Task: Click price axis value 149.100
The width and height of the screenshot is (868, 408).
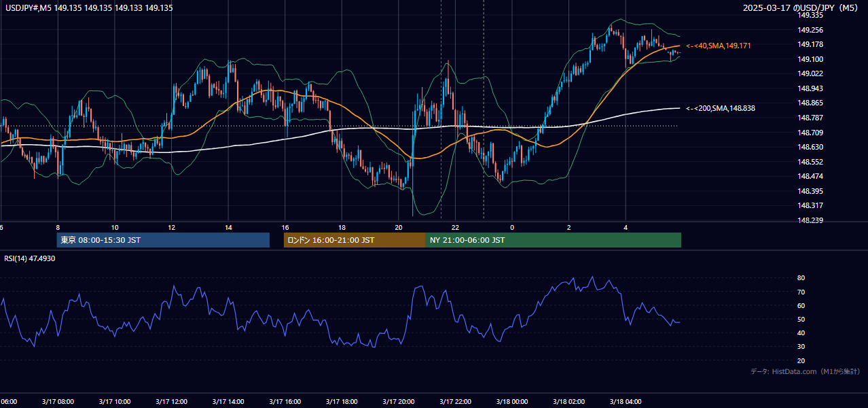Action: 810,59
